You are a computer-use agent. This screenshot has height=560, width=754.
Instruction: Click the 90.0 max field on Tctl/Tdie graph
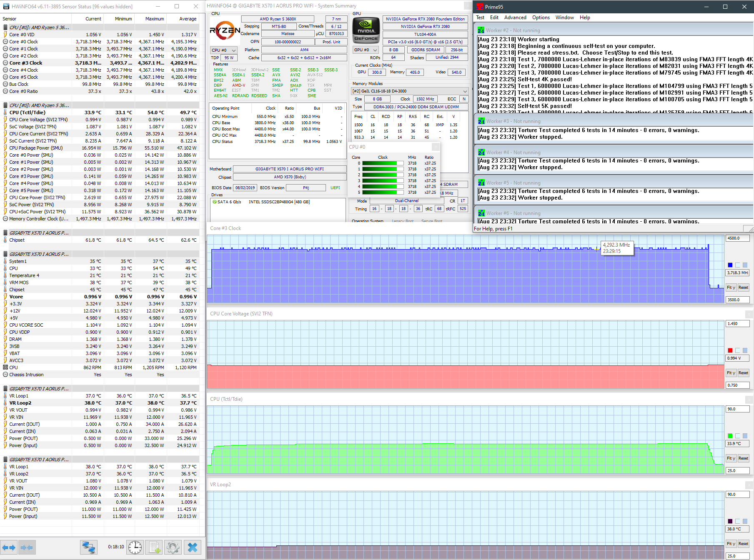point(738,409)
